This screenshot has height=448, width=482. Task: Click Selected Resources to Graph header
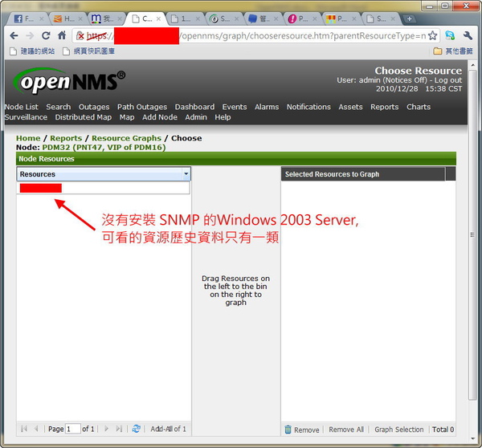coord(363,174)
